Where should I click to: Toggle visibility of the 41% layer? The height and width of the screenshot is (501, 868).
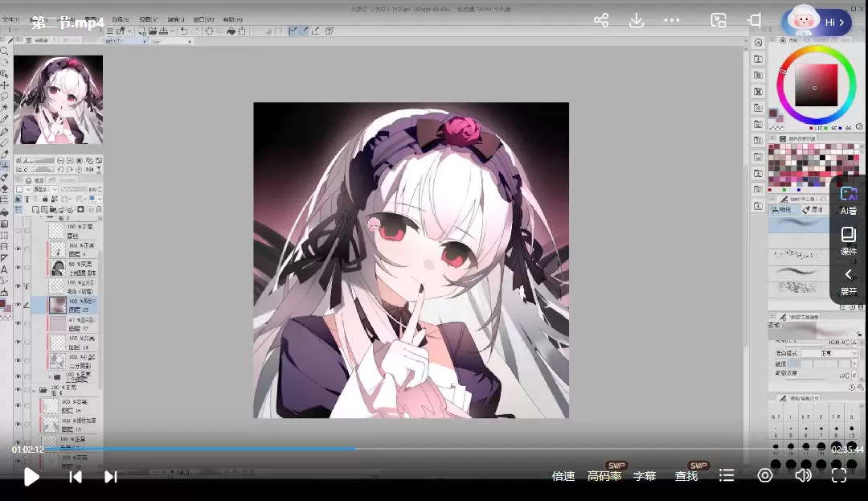click(x=18, y=323)
